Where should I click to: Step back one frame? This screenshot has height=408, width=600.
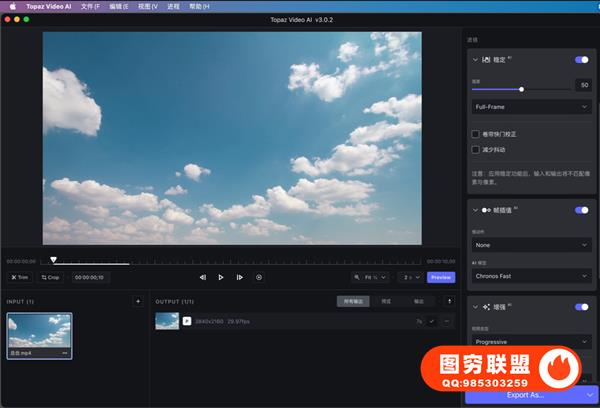(x=203, y=277)
